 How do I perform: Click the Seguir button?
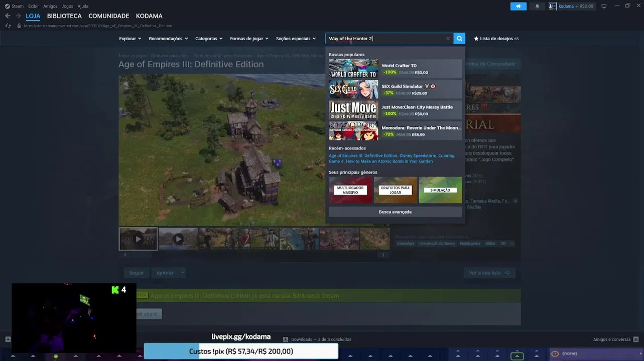point(136,273)
